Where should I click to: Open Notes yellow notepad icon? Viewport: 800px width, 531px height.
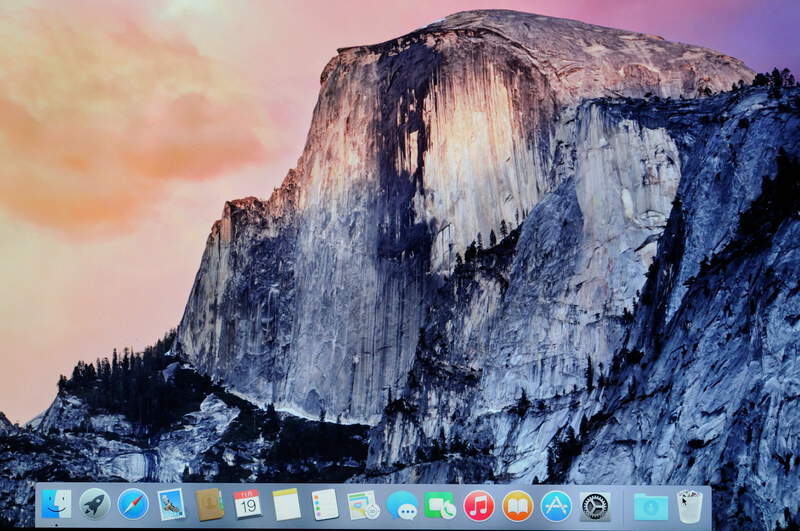coord(286,504)
